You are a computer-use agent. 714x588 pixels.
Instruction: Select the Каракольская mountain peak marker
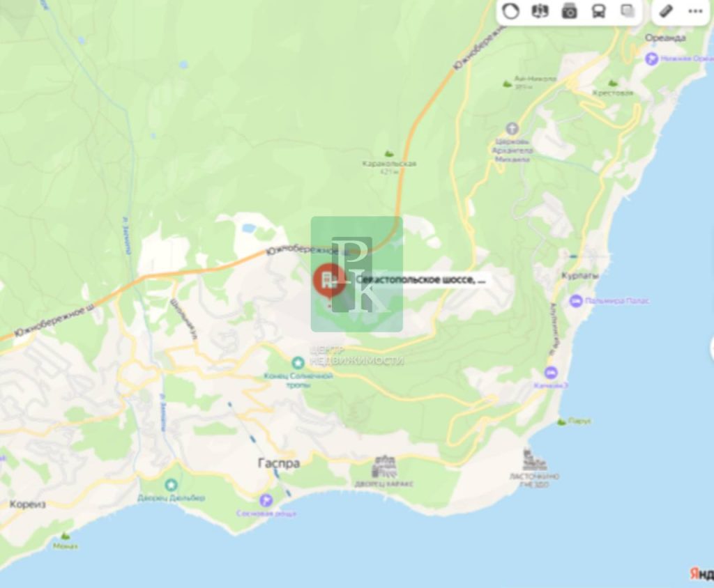[x=389, y=154]
